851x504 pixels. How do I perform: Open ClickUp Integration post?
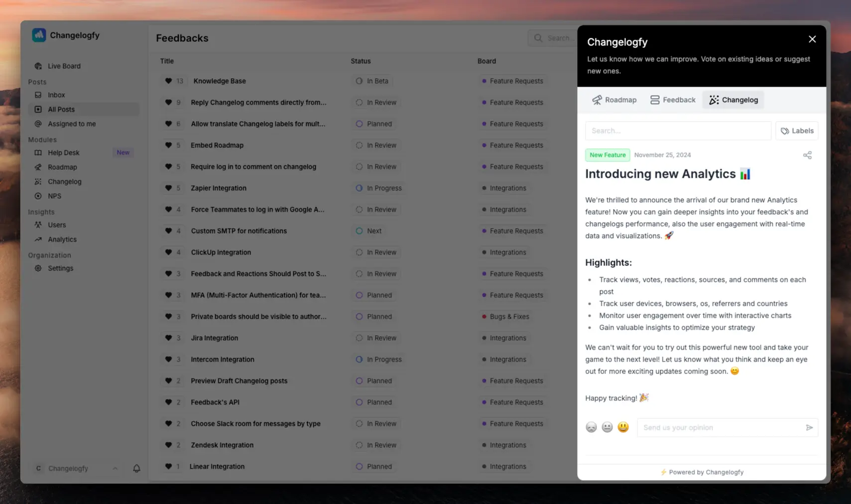(221, 252)
